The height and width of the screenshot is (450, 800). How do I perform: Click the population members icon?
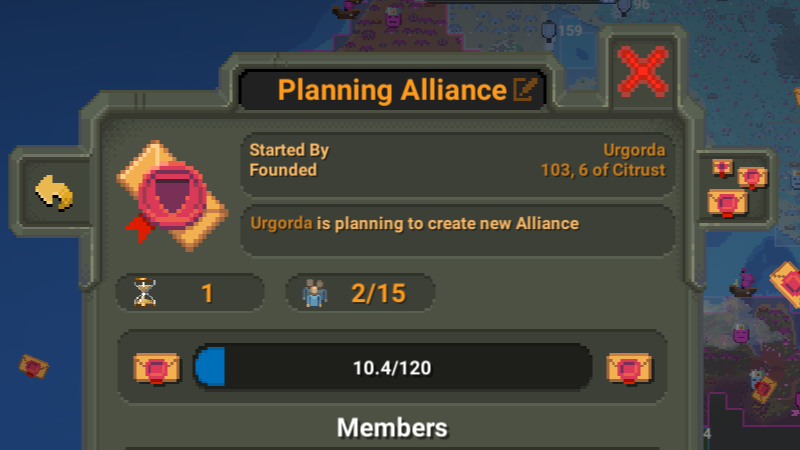(x=315, y=293)
